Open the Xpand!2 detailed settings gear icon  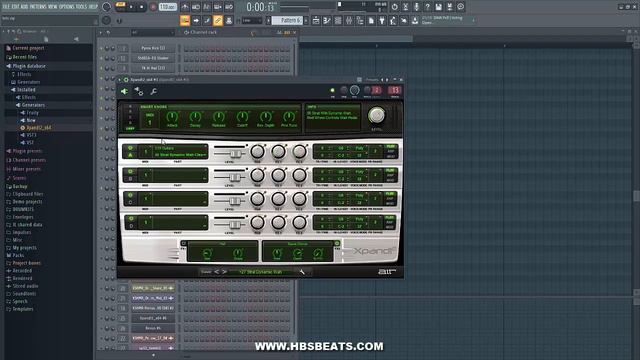coord(139,92)
